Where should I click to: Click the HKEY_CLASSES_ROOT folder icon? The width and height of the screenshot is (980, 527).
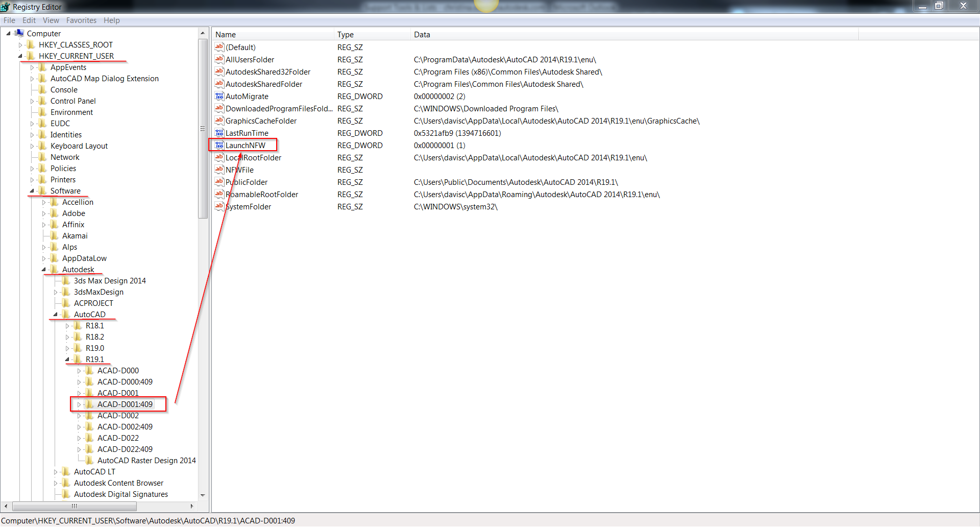[x=31, y=44]
